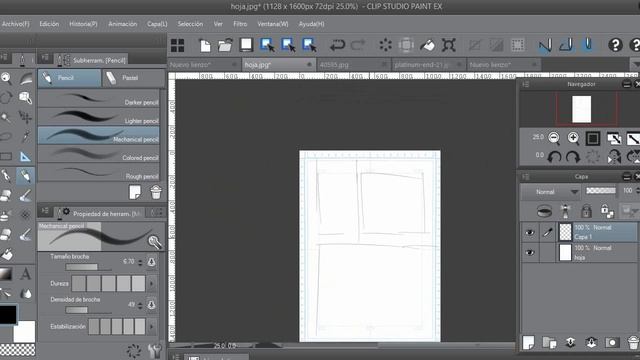Toggle Lock layer icon
This screenshot has width=640, height=360.
pyautogui.click(x=586, y=211)
